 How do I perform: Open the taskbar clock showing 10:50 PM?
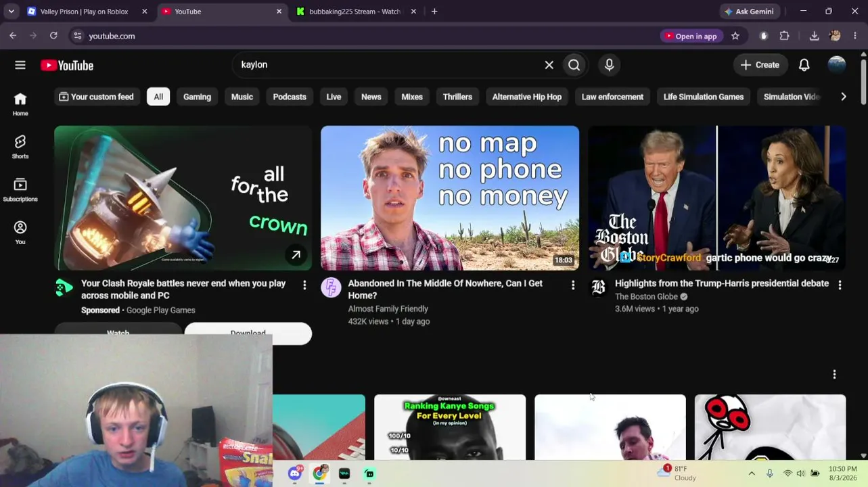(842, 473)
